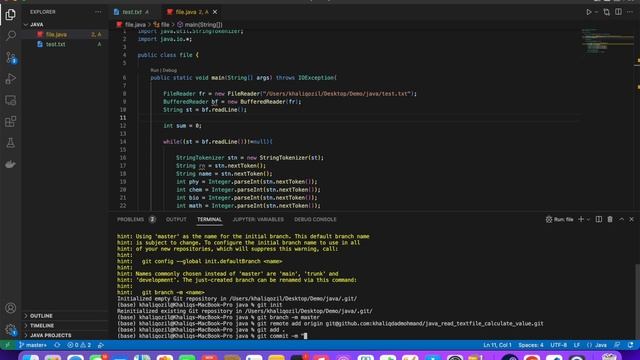640x360 pixels.
Task: Open the Accounts menu icon
Action: click(11, 308)
